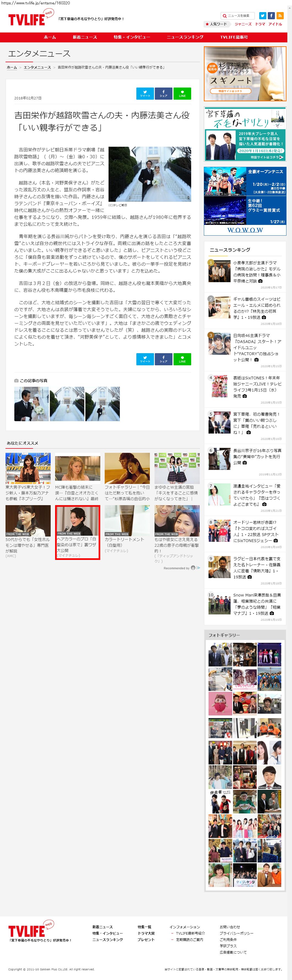
Task: Open the ニュースランキング navigation tab
Action: pos(185,37)
